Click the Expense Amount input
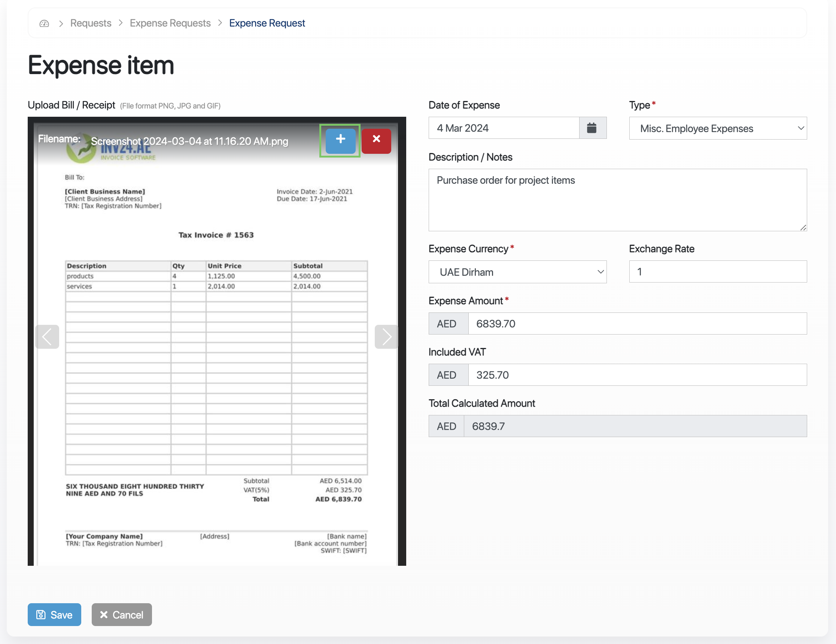The height and width of the screenshot is (644, 836). coord(636,324)
